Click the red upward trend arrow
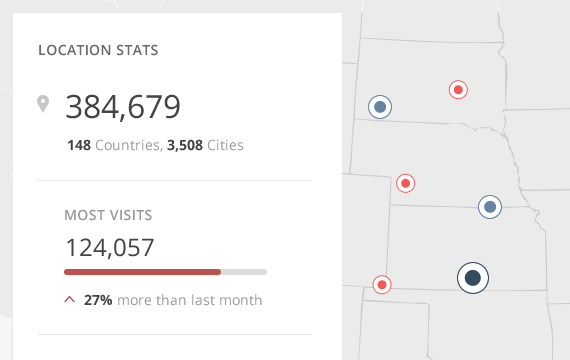The image size is (570, 360). (69, 300)
